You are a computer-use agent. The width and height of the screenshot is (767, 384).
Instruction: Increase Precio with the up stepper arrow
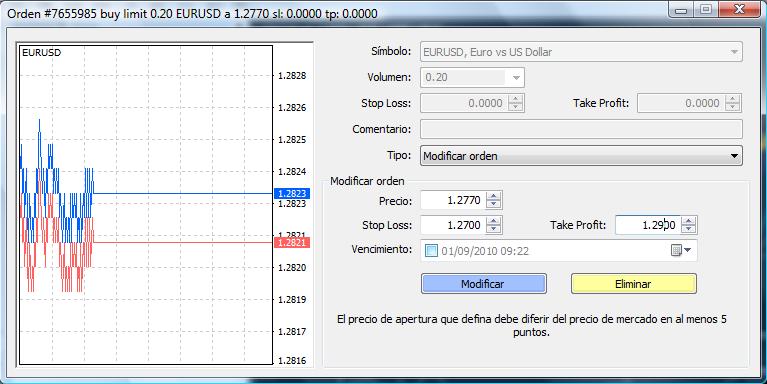coord(494,196)
